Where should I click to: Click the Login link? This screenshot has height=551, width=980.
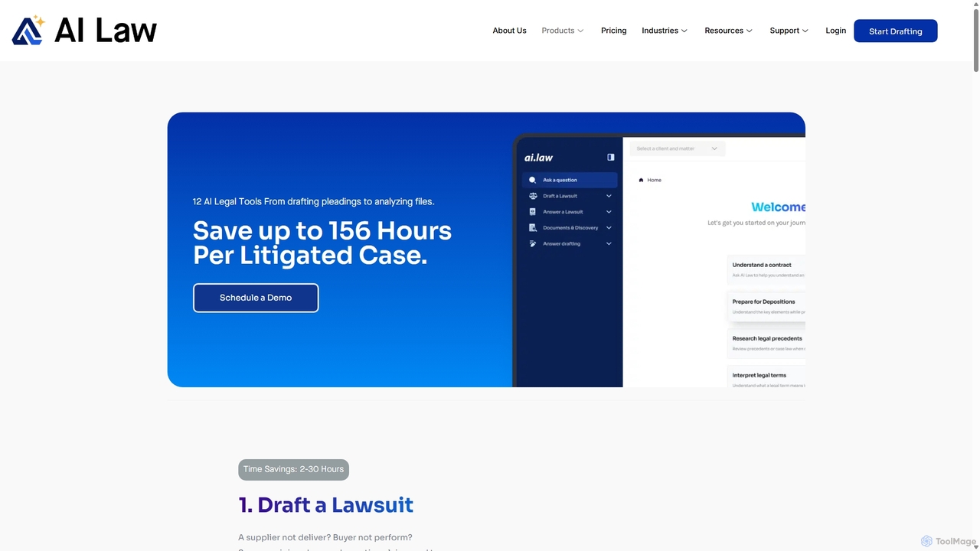(836, 31)
